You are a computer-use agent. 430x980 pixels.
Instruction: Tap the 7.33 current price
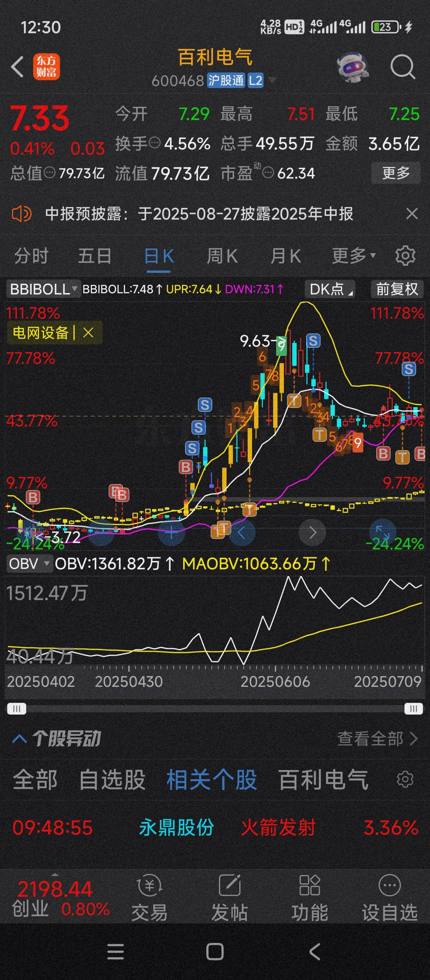tap(39, 118)
